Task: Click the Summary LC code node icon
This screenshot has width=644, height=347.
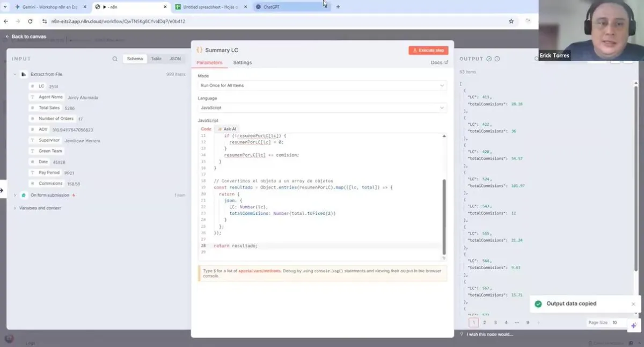Action: click(199, 50)
